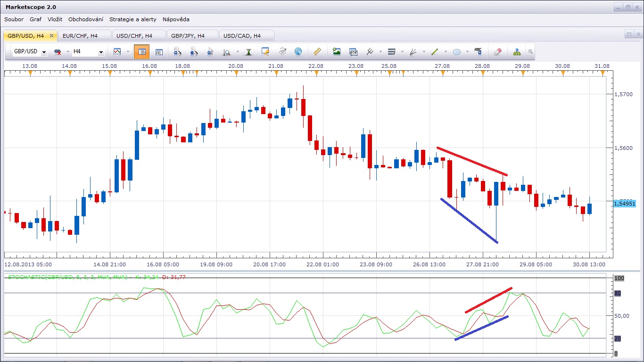The width and height of the screenshot is (644, 362).
Task: Click the chart type icon
Action: (117, 52)
